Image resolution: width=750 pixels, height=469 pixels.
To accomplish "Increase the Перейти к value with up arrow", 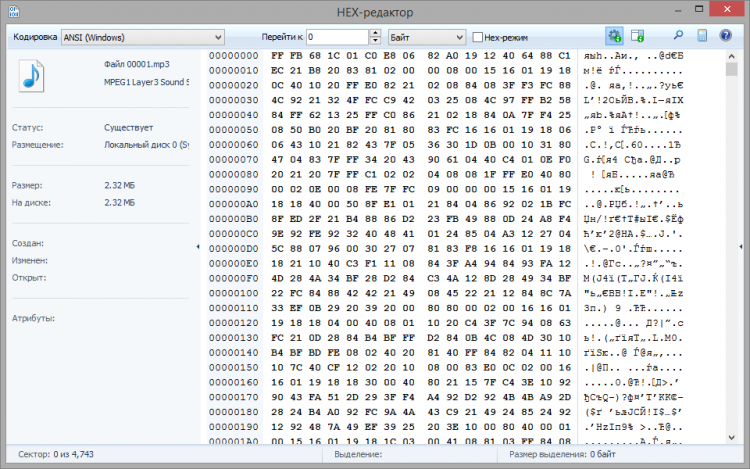I will 375,33.
